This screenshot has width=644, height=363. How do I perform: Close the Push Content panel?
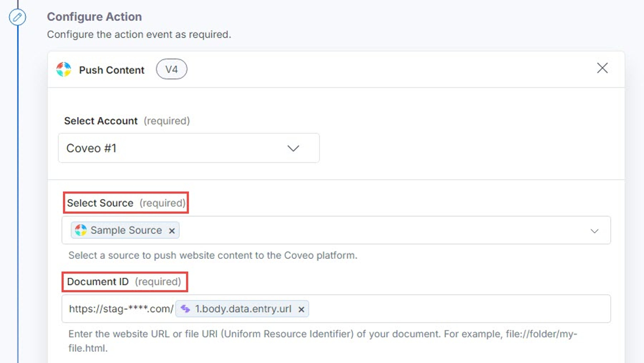click(x=602, y=68)
